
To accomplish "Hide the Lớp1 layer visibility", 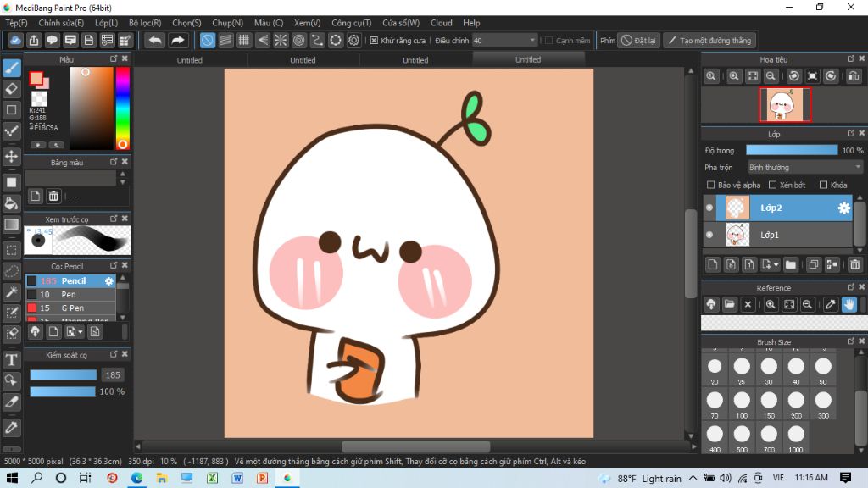I will point(709,235).
